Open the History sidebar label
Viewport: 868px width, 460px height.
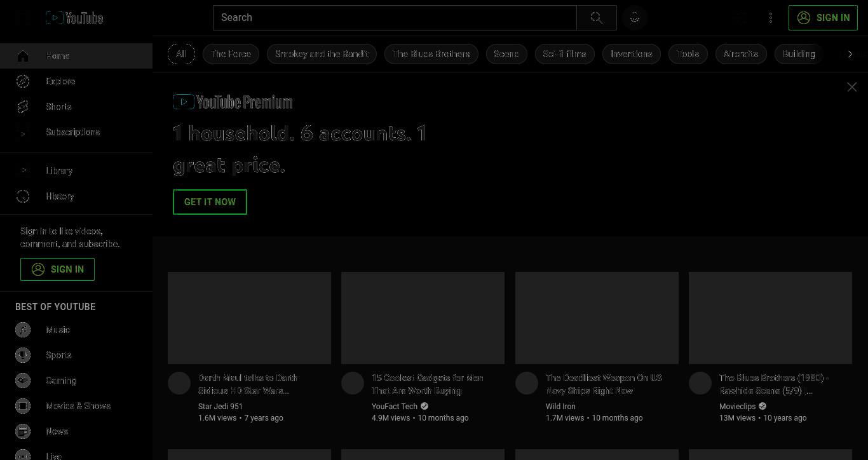(60, 196)
